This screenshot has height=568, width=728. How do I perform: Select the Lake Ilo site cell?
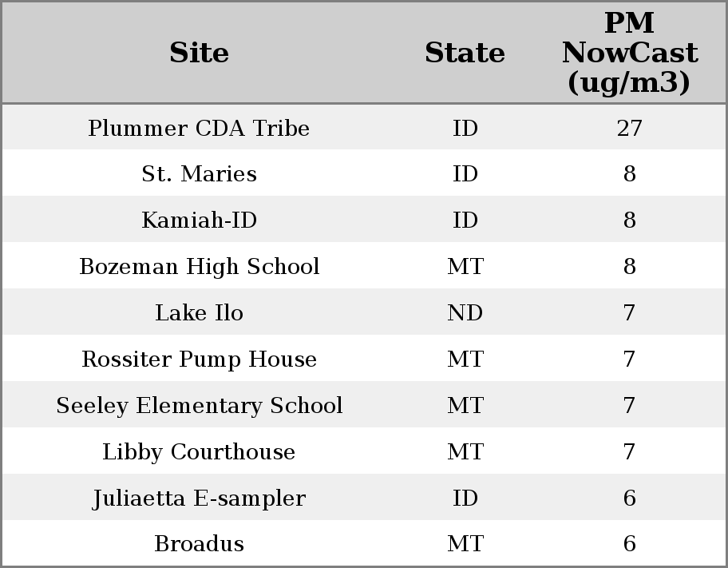pyautogui.click(x=199, y=313)
